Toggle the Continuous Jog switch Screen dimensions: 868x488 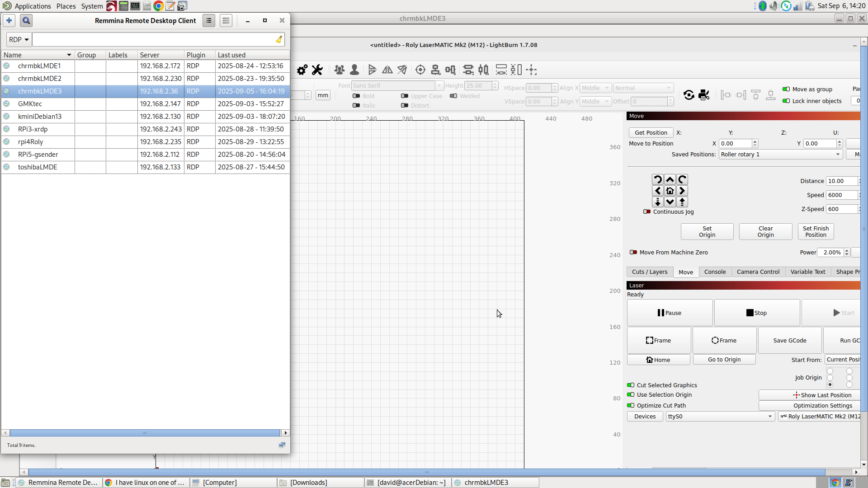point(647,211)
